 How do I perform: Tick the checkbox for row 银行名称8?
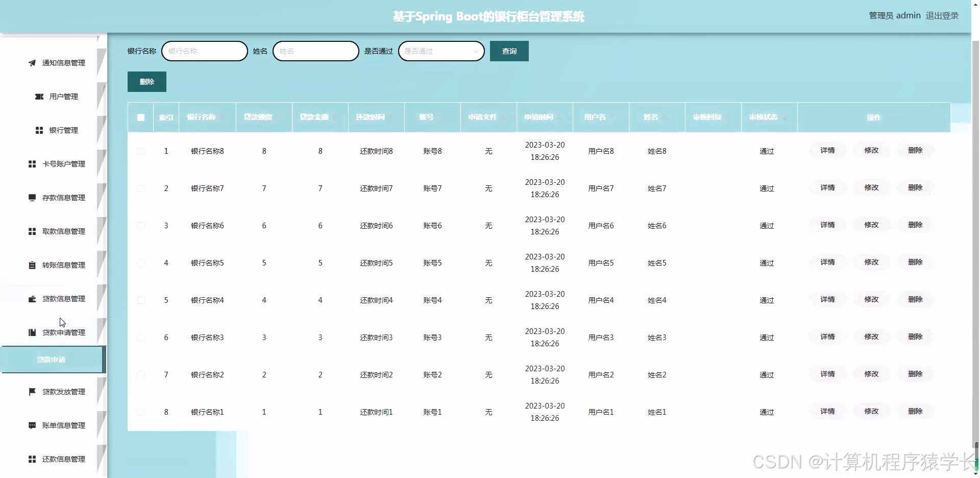141,151
